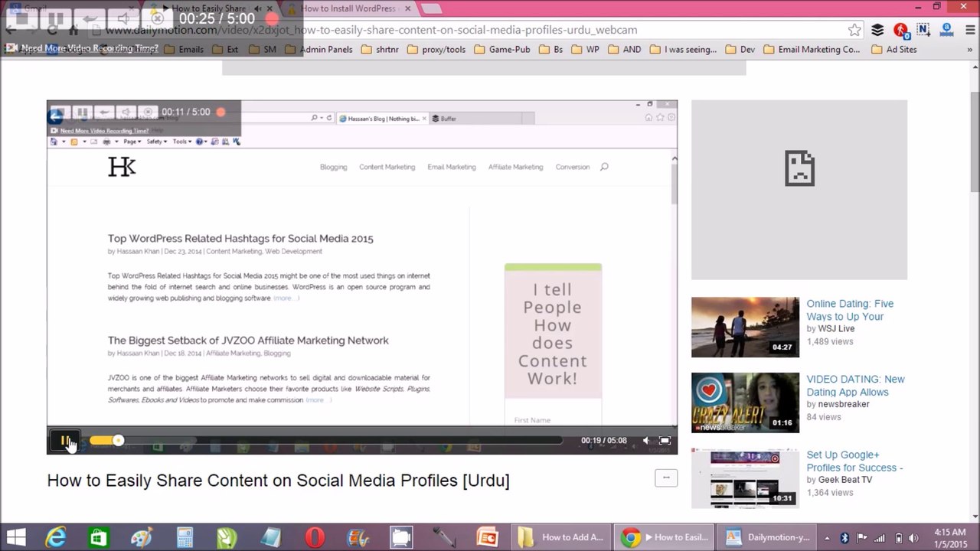
Task: Open the Game-Pub bookmarks folder
Action: point(502,50)
